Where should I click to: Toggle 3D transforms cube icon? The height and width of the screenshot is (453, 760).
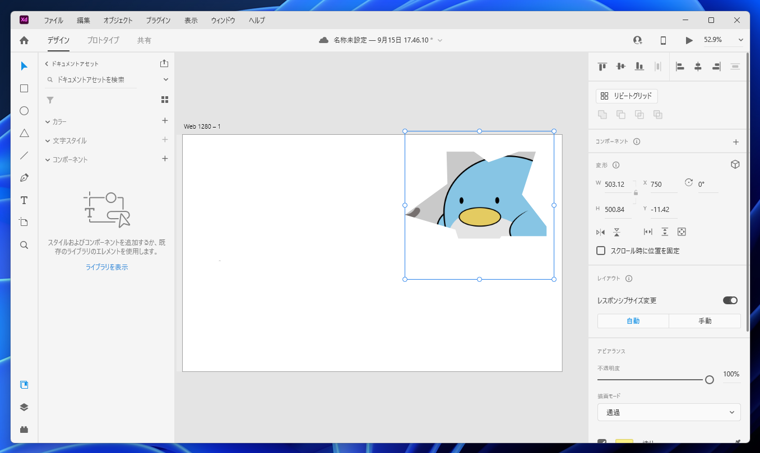tap(735, 165)
